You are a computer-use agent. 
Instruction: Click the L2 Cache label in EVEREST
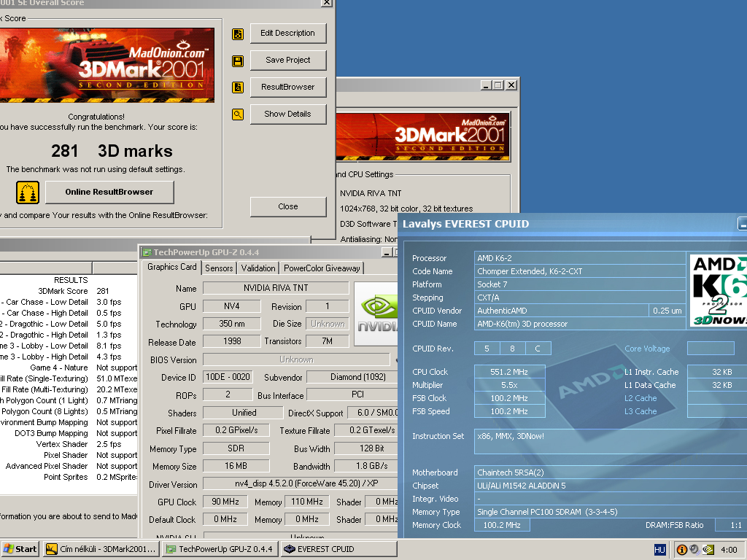click(640, 398)
